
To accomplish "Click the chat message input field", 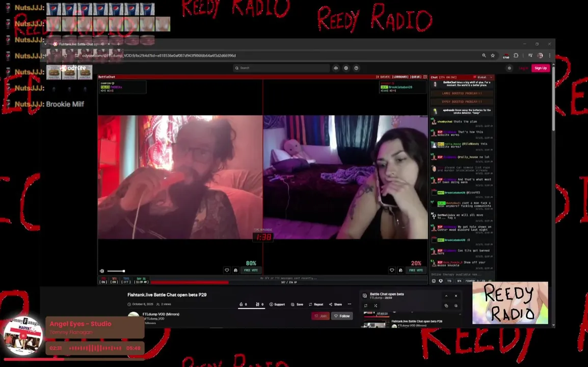I will pyautogui.click(x=462, y=275).
